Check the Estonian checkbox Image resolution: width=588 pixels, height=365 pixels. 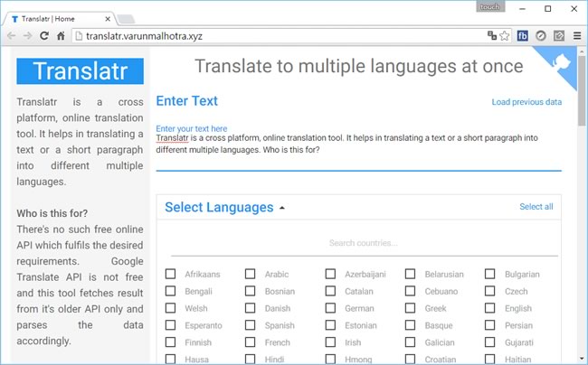pyautogui.click(x=330, y=325)
